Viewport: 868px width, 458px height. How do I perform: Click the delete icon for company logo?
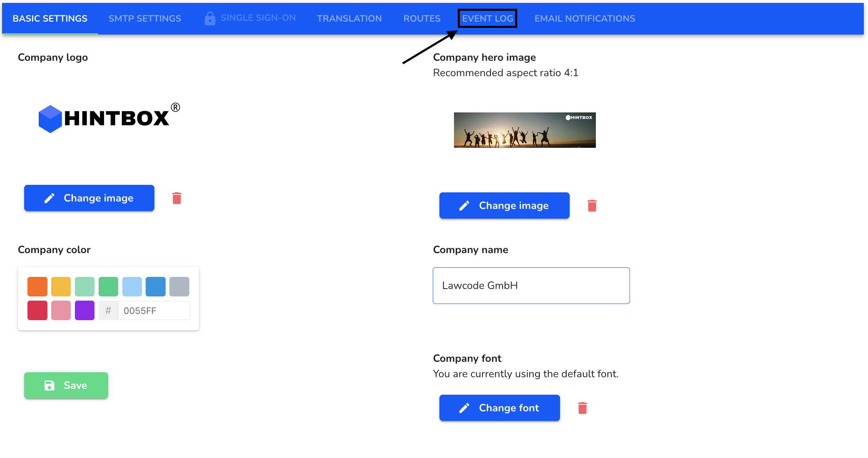(x=177, y=198)
